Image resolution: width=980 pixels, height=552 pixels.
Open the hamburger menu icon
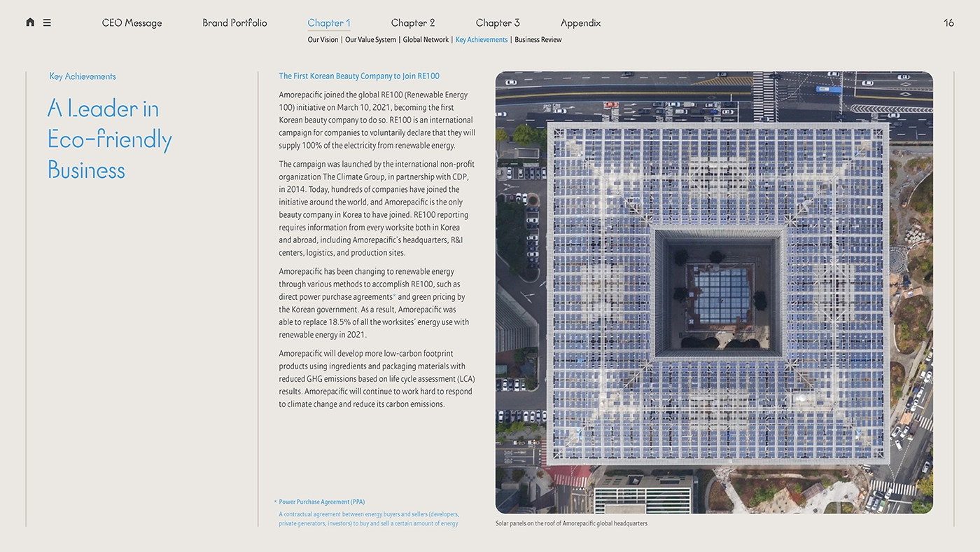[47, 22]
